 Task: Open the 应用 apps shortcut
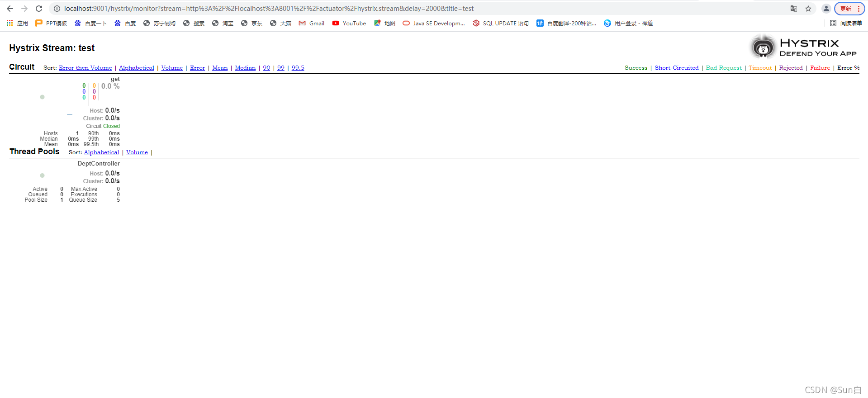pos(17,23)
